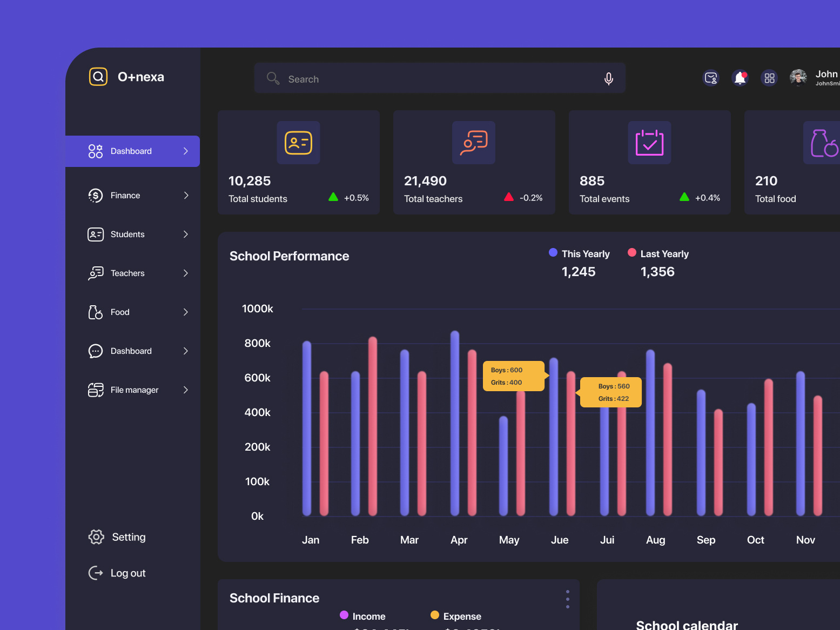Click the O+nexa brand name
This screenshot has width=840, height=630.
141,77
